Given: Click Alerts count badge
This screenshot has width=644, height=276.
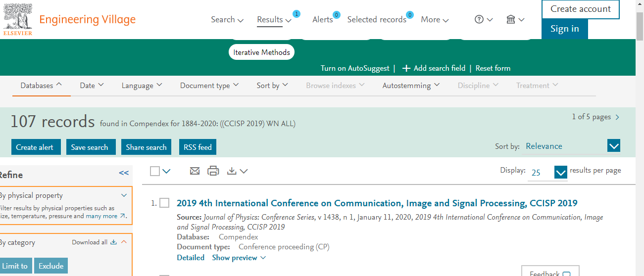Looking at the screenshot, I should coord(336,15).
